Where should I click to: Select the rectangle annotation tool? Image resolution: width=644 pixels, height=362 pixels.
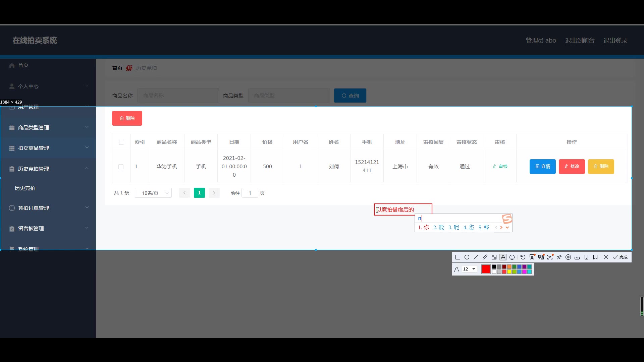(458, 257)
